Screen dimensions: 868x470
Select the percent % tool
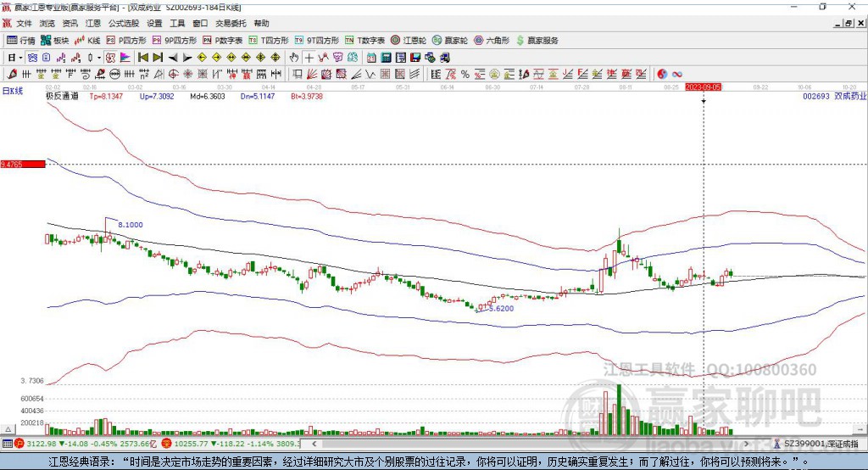tap(465, 75)
